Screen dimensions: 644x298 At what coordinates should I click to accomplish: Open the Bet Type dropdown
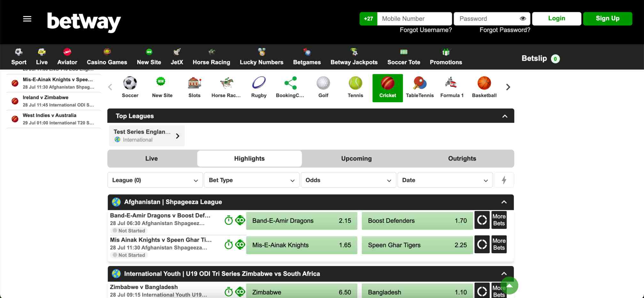click(252, 180)
